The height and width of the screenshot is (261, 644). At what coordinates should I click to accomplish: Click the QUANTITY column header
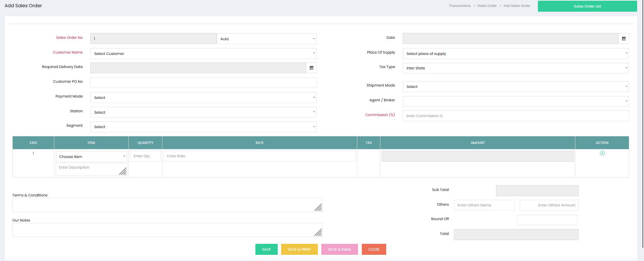[146, 143]
